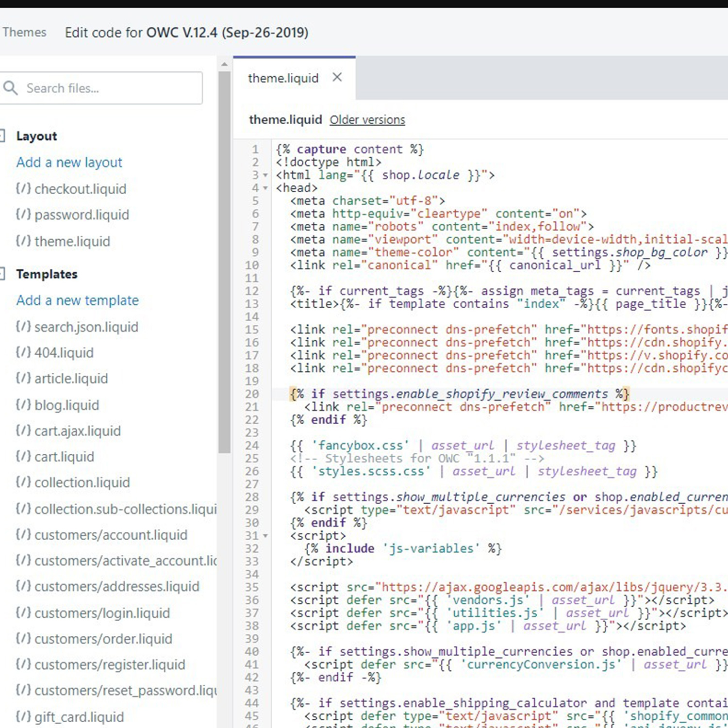Click line number 20 in the gutter
This screenshot has height=728, width=728.
click(x=252, y=394)
